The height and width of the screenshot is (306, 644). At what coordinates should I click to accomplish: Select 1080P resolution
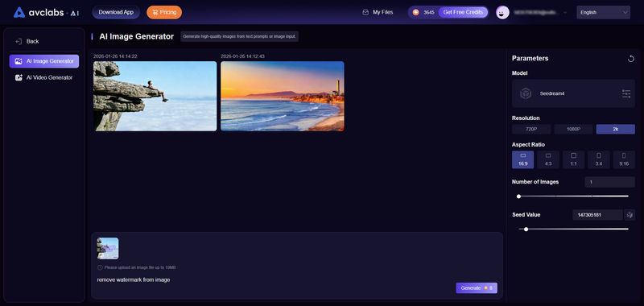(573, 130)
